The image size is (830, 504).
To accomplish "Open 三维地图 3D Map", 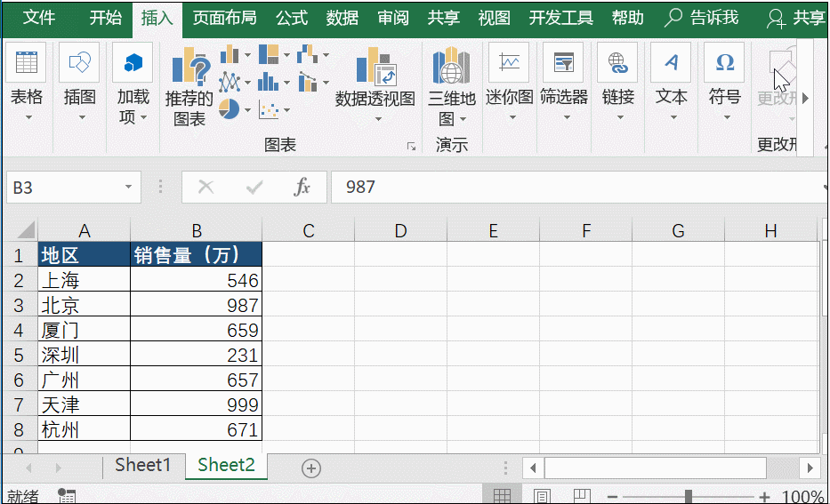I will coord(452,84).
